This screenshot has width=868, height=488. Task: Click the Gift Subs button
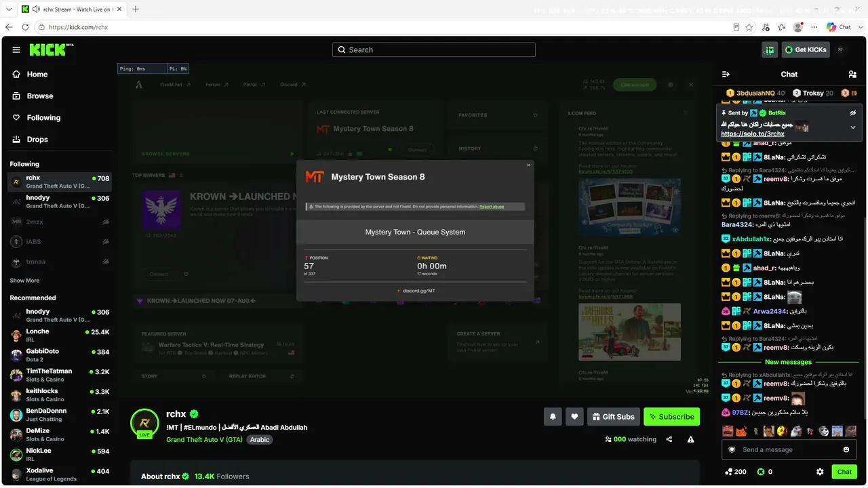pos(613,417)
